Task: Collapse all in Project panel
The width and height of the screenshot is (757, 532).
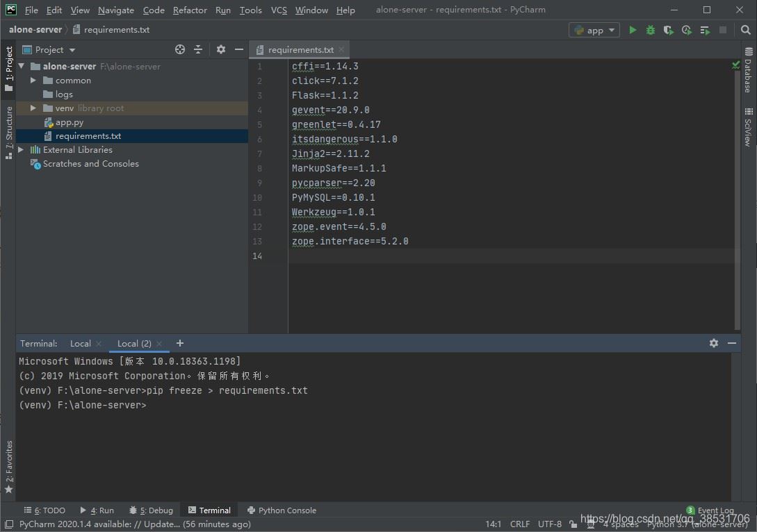Action: [198, 49]
